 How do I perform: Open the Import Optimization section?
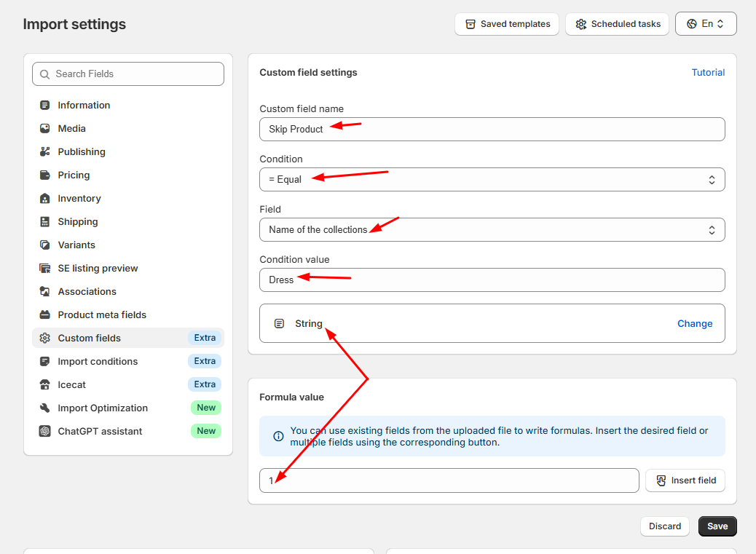coord(128,408)
